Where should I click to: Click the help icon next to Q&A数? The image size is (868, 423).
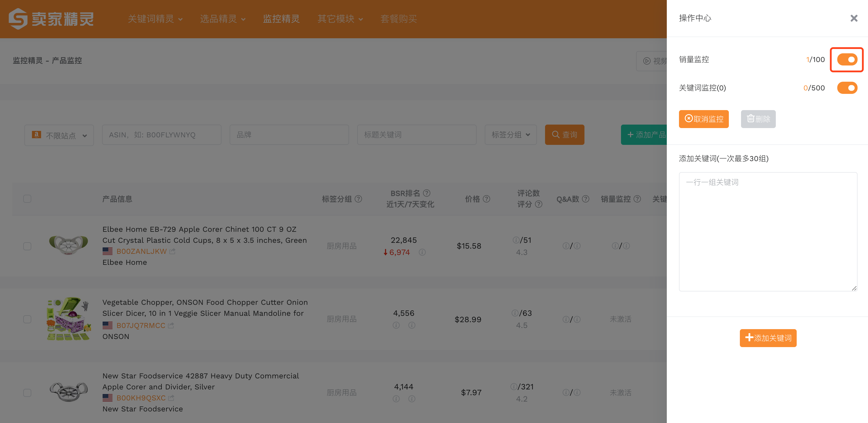coord(586,199)
